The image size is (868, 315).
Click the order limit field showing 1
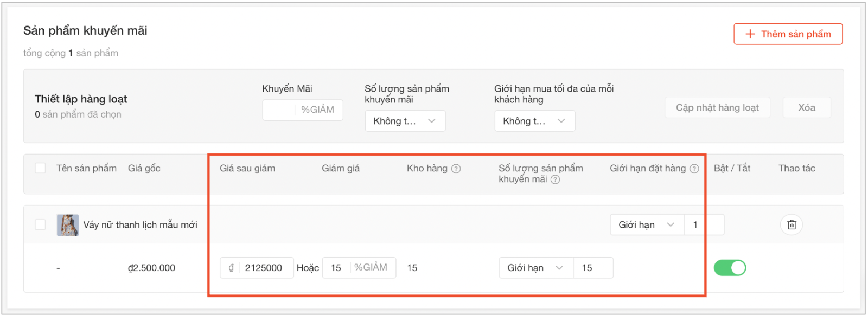tap(704, 224)
